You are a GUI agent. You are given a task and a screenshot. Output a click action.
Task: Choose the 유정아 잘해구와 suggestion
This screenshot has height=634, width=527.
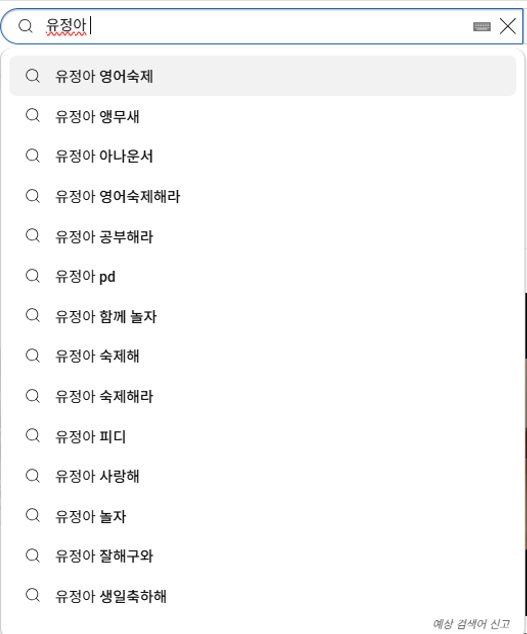coord(262,556)
